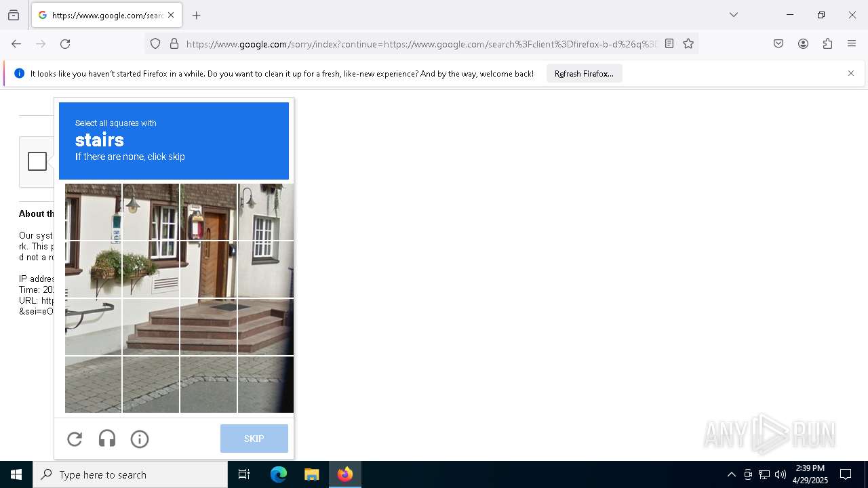Go back to previous page
Viewport: 868px width, 488px height.
(x=16, y=44)
